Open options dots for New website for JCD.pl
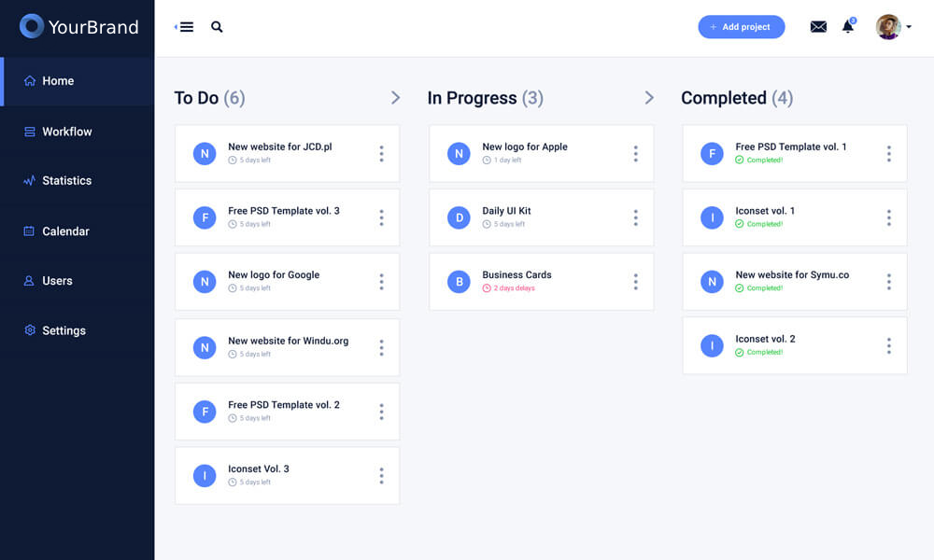This screenshot has height=560, width=934. click(x=381, y=154)
